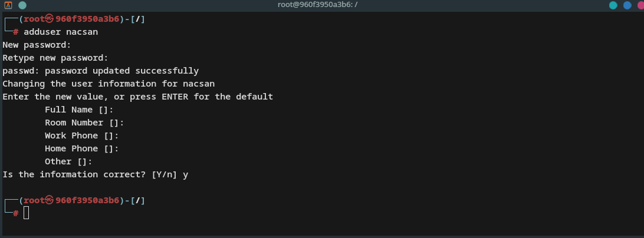This screenshot has width=644, height=238.
Task: Click the 'Full Name []:' line
Action: (79, 110)
